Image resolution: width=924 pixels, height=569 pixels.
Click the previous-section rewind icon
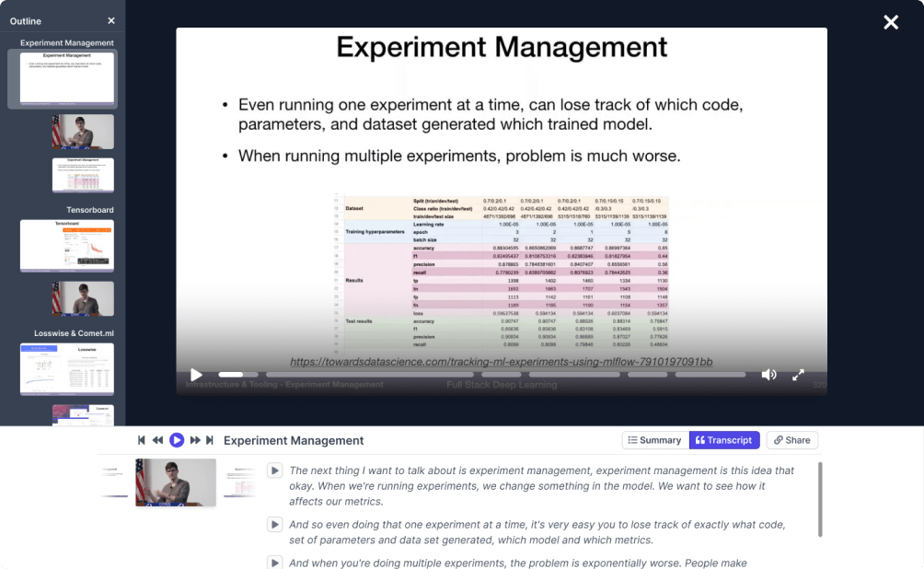pyautogui.click(x=158, y=440)
